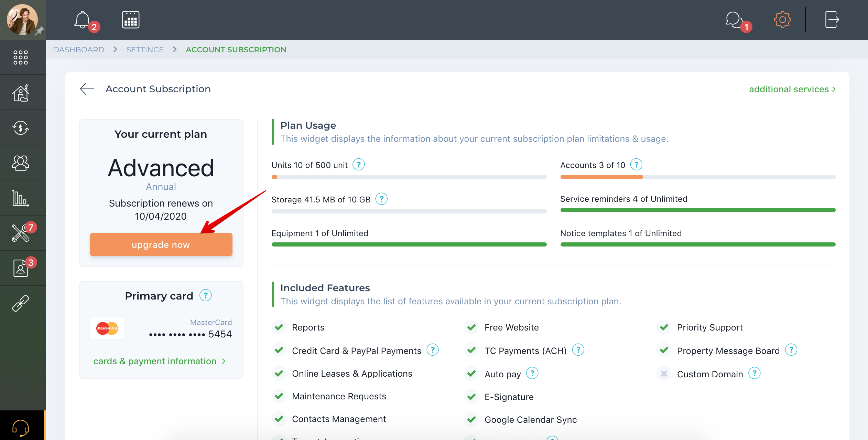Click help icon next to Units usage
This screenshot has width=868, height=440.
coord(359,165)
